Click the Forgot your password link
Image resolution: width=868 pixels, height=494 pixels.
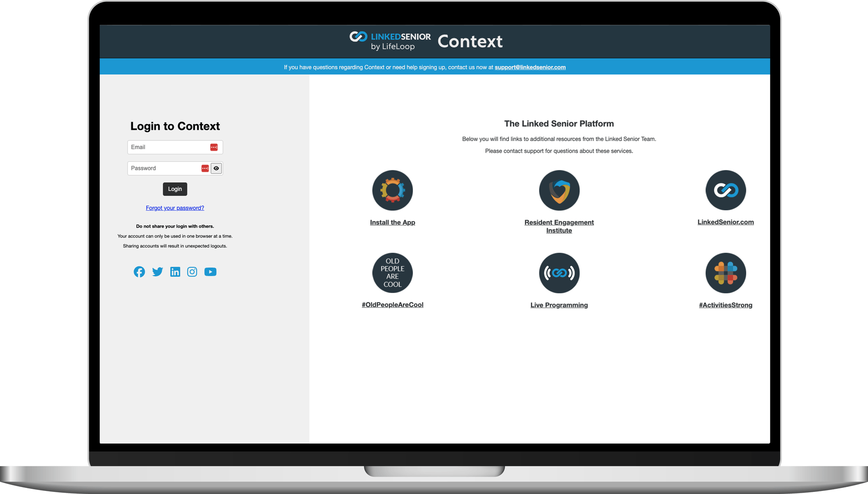click(x=174, y=207)
